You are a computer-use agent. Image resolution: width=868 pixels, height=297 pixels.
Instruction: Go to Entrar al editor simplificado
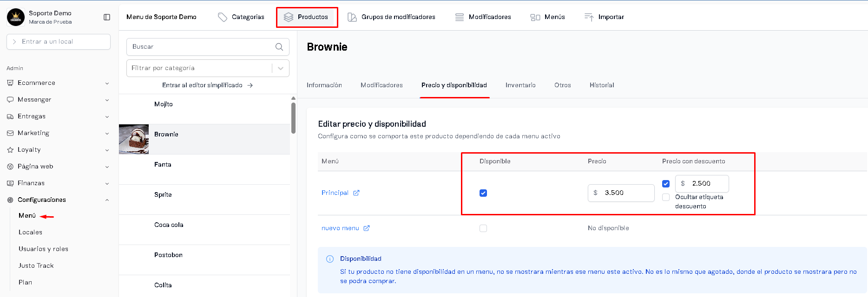pos(207,85)
